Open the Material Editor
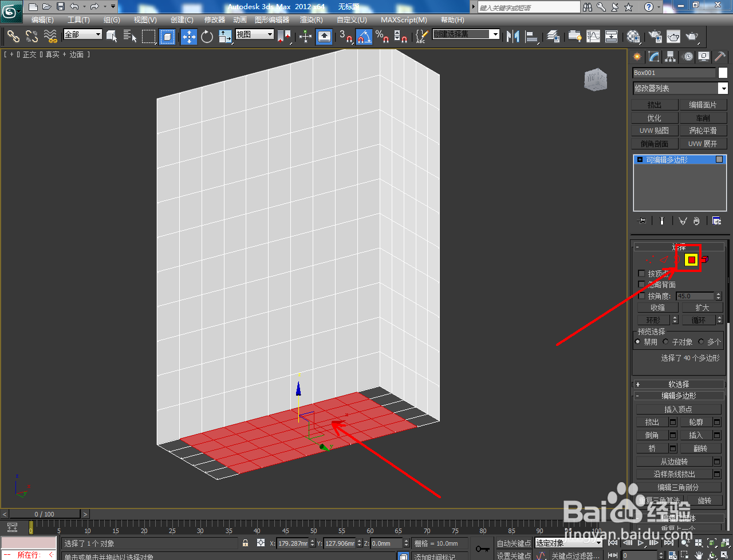The width and height of the screenshot is (733, 560). [633, 37]
